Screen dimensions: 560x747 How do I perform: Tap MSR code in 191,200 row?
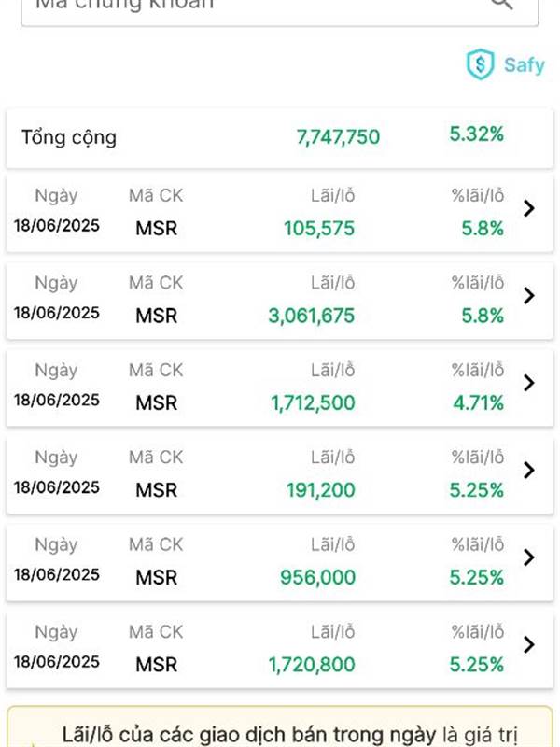(x=156, y=490)
